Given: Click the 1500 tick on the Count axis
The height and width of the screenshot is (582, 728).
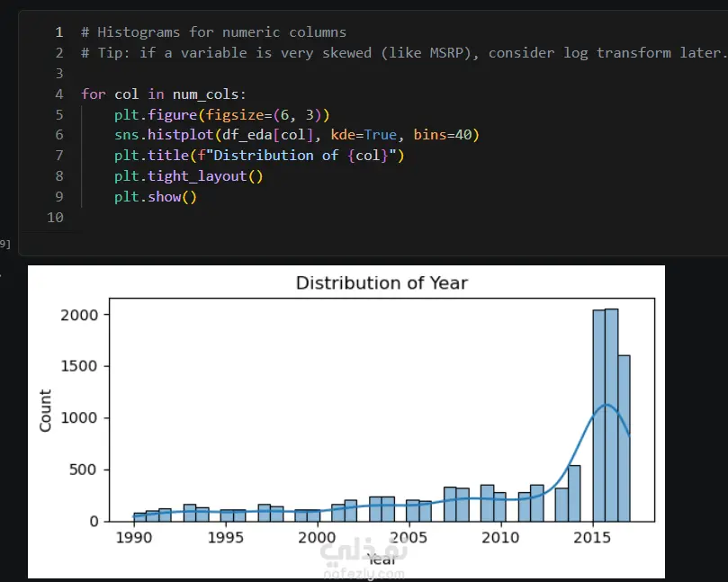Looking at the screenshot, I should (79, 366).
